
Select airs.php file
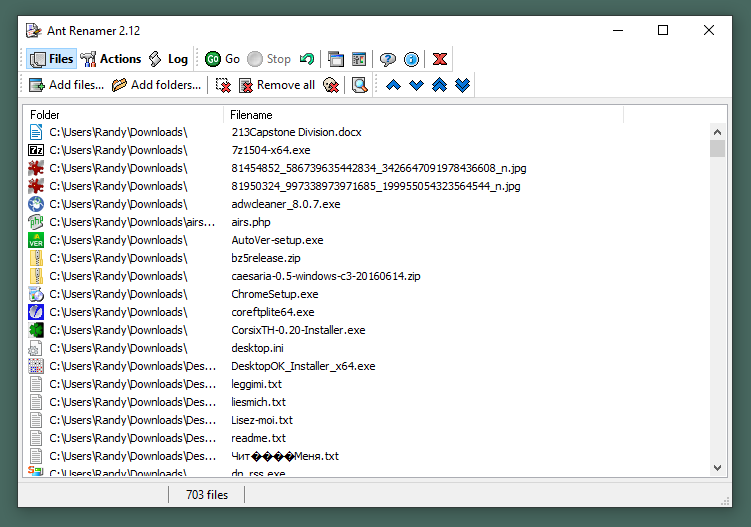(x=250, y=222)
